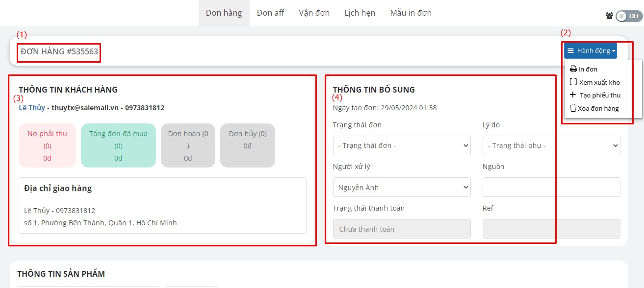Viewport: 644px width, 288px height.
Task: Click the Nợ phải thu card
Action: click(x=47, y=145)
